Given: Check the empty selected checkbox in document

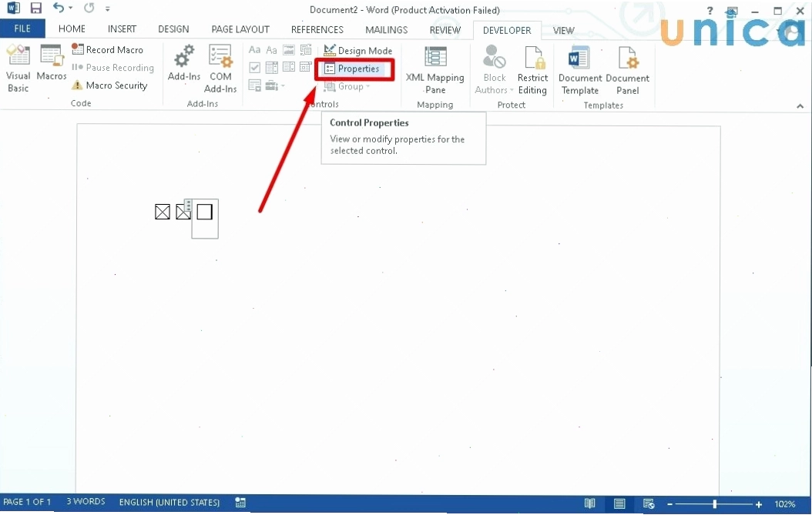Looking at the screenshot, I should 205,212.
